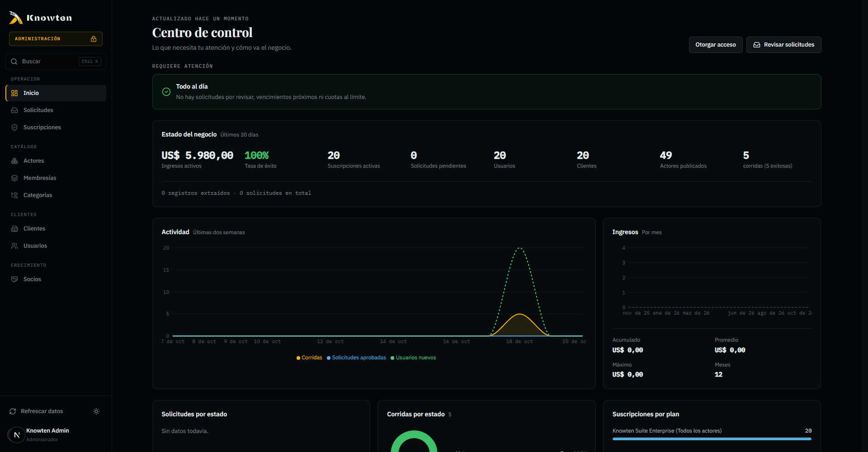Click the Otorgar acceso button
The height and width of the screenshot is (452, 868).
click(x=716, y=45)
